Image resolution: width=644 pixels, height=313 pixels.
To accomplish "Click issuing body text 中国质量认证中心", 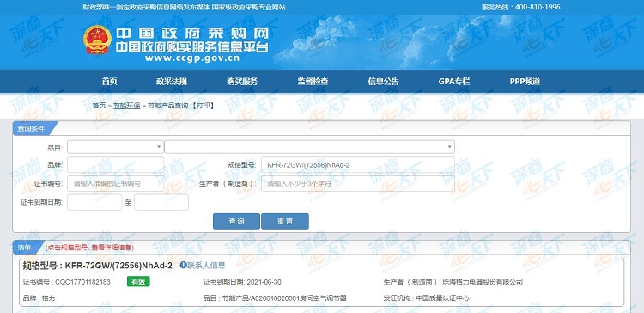I will click(x=442, y=298).
